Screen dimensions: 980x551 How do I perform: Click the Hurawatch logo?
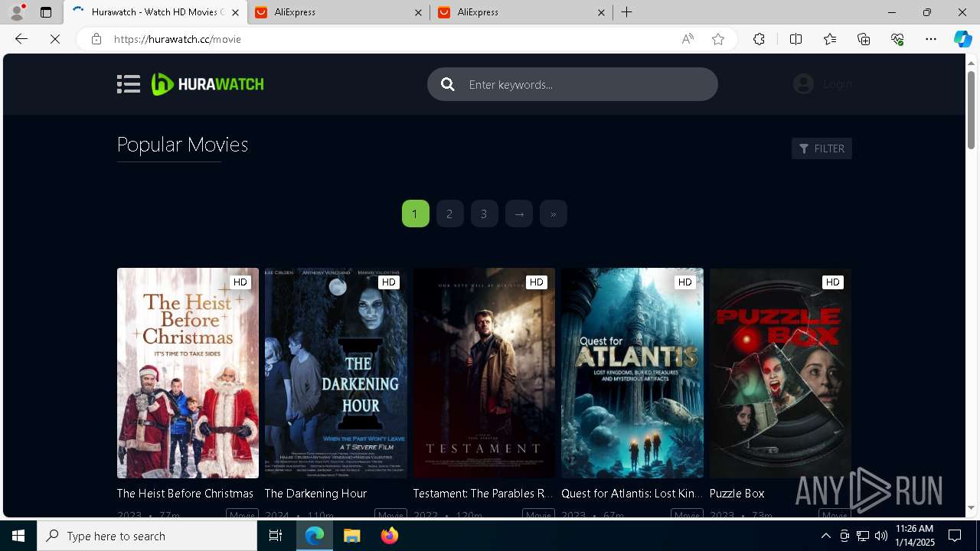coord(207,84)
